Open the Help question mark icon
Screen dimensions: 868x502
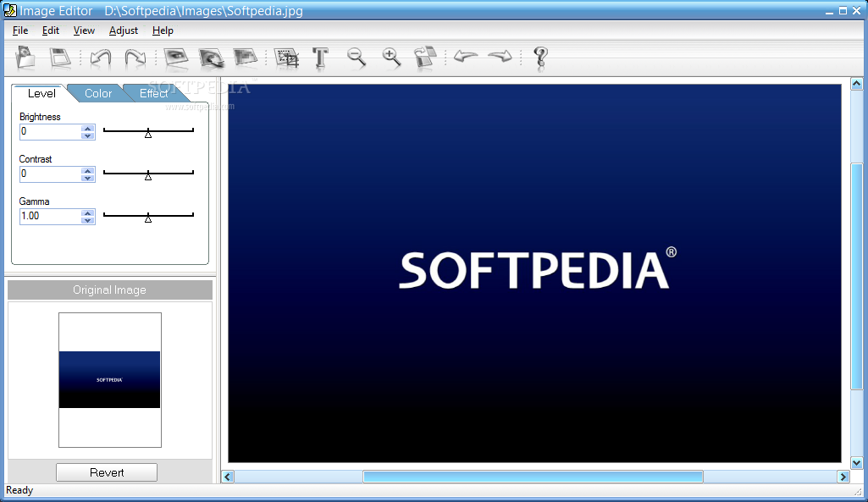[540, 58]
